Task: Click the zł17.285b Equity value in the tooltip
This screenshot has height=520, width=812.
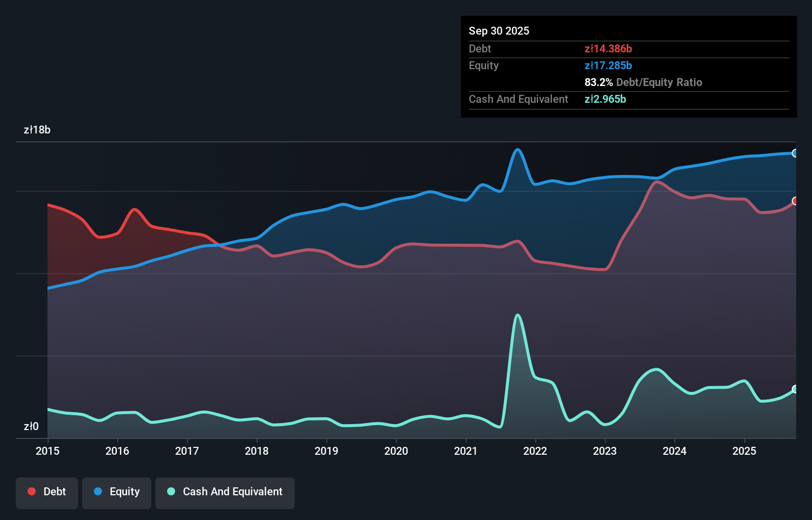Action: [x=608, y=65]
